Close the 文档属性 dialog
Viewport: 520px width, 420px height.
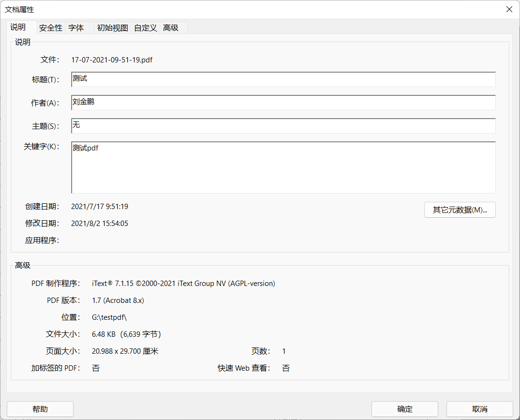509,9
